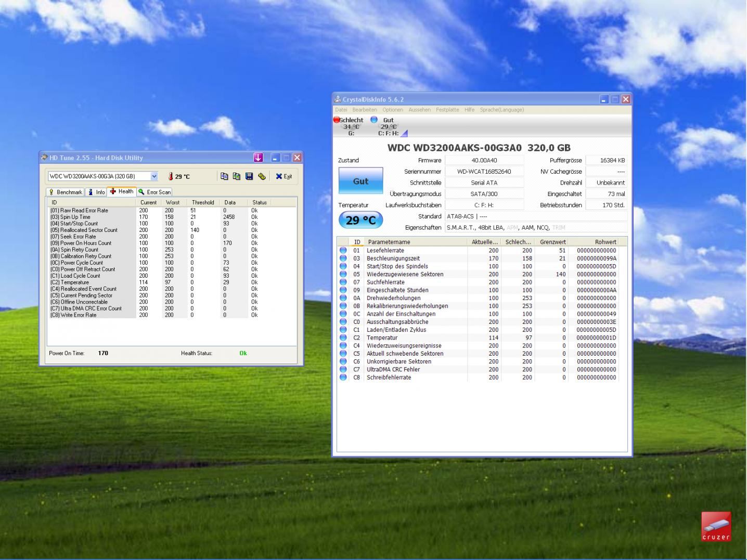
Task: Select the Schlecht 34 °C G: disk entry
Action: (x=350, y=126)
